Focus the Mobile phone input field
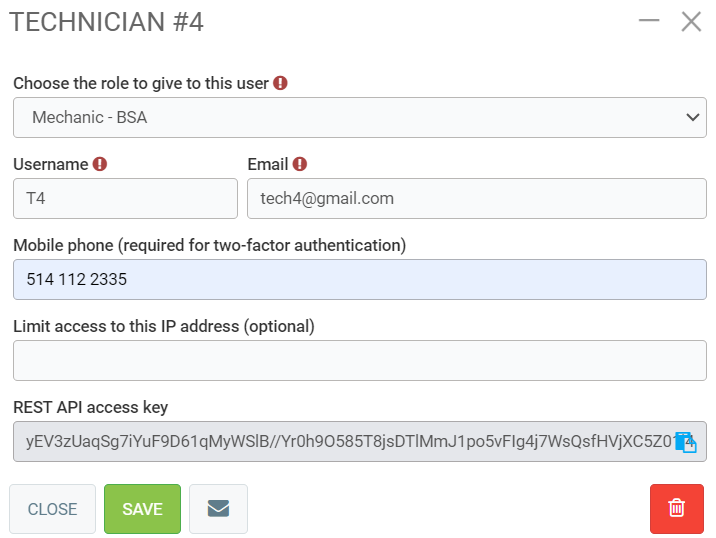Image resolution: width=716 pixels, height=538 pixels. click(360, 279)
